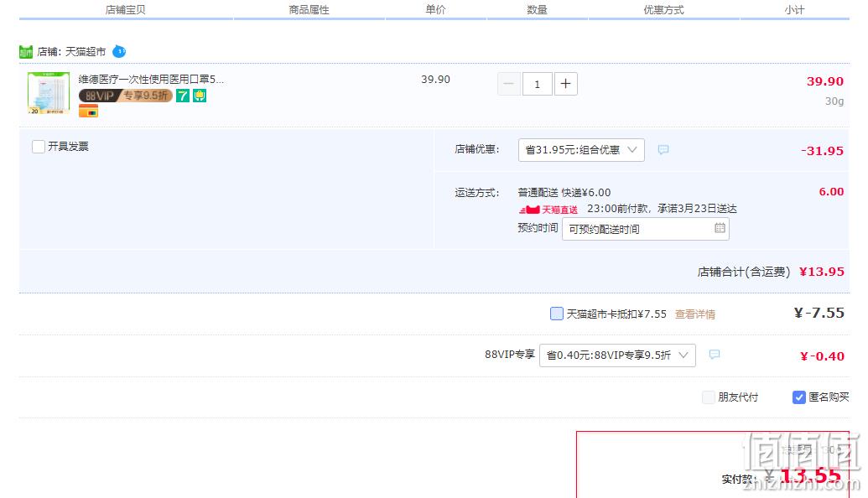Click the 店铺: 天猫超市 store name
Viewport: 868px width, 498px height.
click(71, 52)
